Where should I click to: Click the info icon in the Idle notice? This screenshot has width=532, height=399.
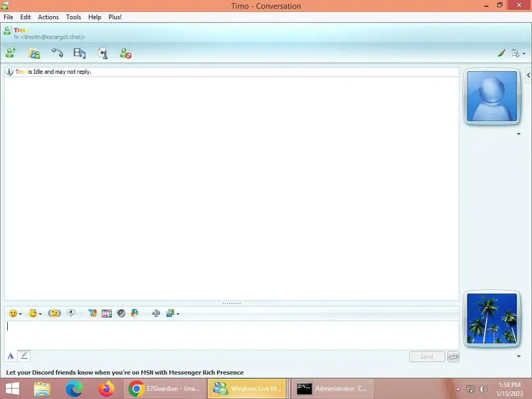[9, 72]
